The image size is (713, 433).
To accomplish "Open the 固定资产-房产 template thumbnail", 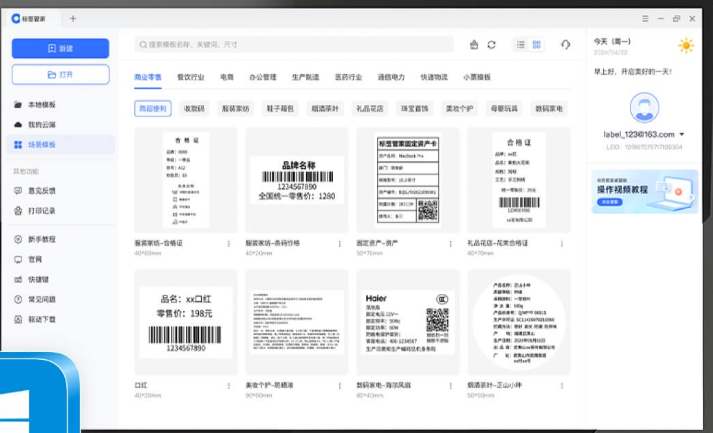I will (x=408, y=180).
